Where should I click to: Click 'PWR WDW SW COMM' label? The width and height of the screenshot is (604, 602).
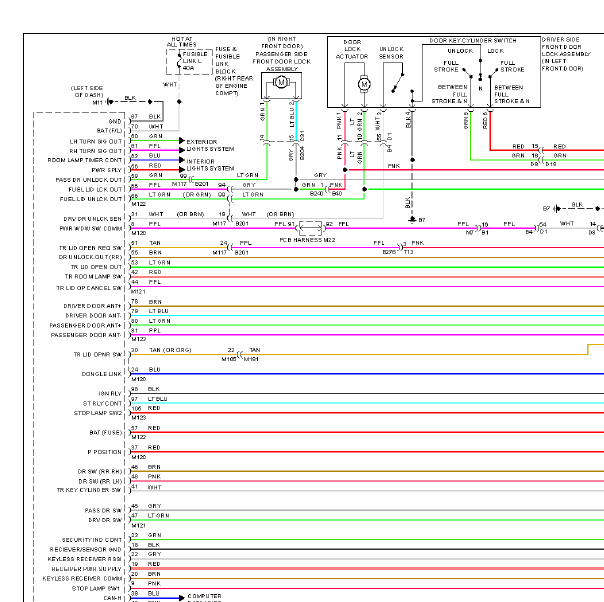pyautogui.click(x=91, y=228)
